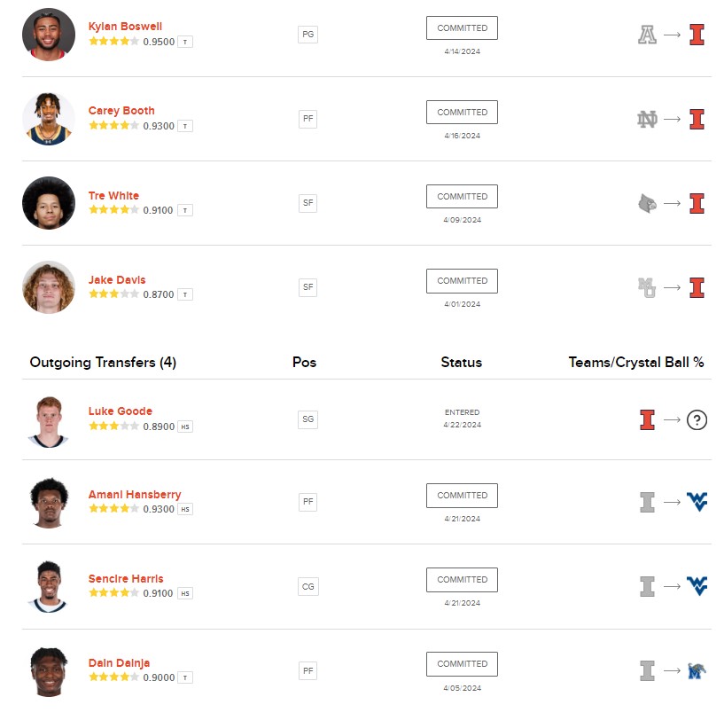Click the Louisville Cardinals logo in Tre White's row
Image resolution: width=724 pixels, height=728 pixels.
647,204
